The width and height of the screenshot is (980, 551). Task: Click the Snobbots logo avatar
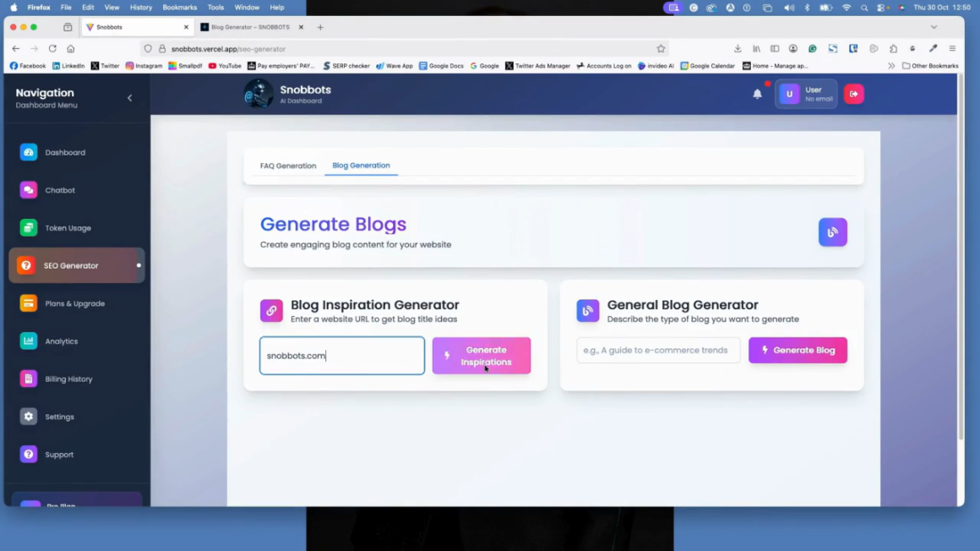[x=259, y=94]
